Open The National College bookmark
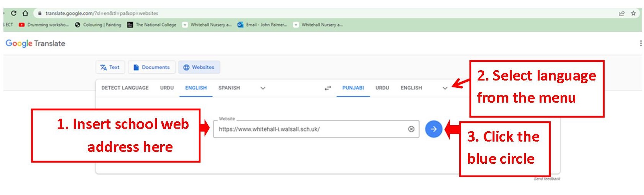644x195 pixels. (152, 25)
